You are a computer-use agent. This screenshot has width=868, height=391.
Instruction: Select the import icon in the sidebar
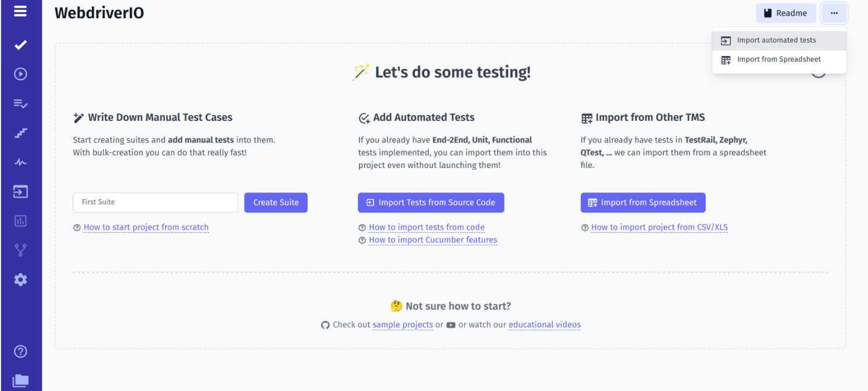[20, 191]
